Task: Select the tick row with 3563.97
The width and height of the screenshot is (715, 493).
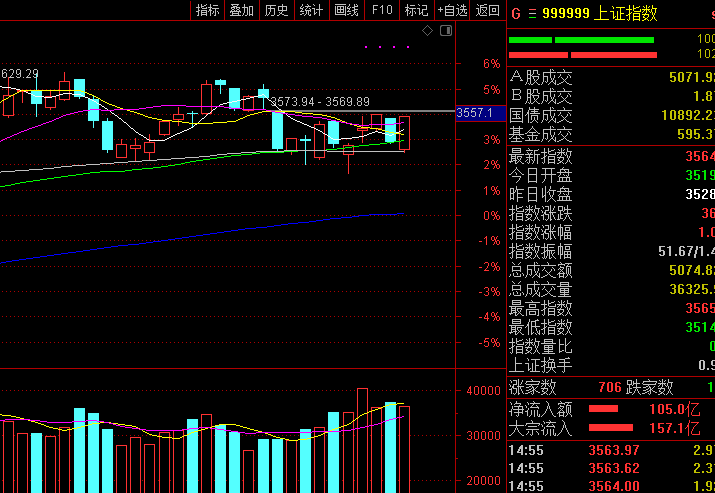Action: point(611,450)
